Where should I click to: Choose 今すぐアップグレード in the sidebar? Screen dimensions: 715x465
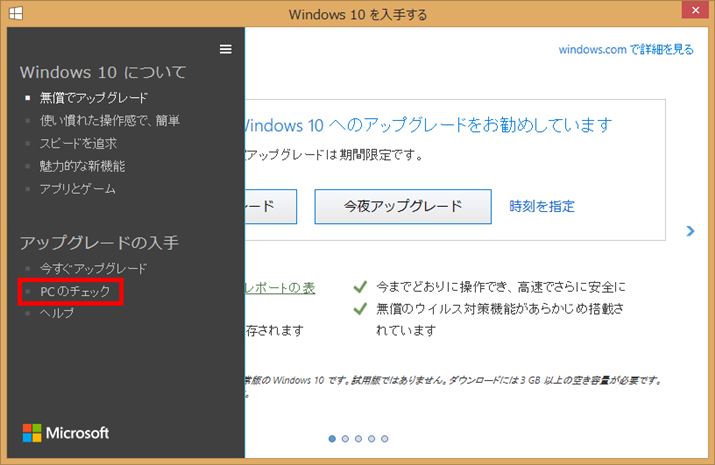click(93, 268)
